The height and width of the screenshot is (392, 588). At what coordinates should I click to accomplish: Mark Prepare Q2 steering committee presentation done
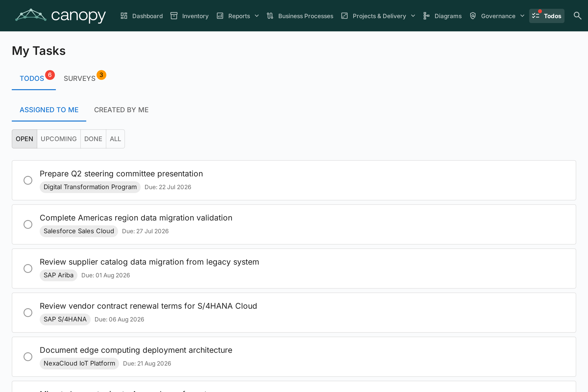tap(28, 180)
